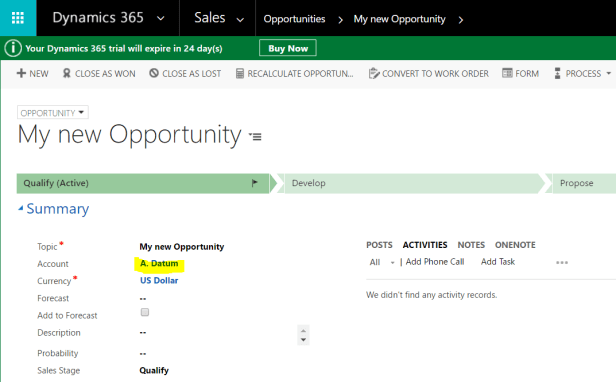Open the A. Datum account link
Image resolution: width=616 pixels, height=382 pixels.
pyautogui.click(x=159, y=263)
